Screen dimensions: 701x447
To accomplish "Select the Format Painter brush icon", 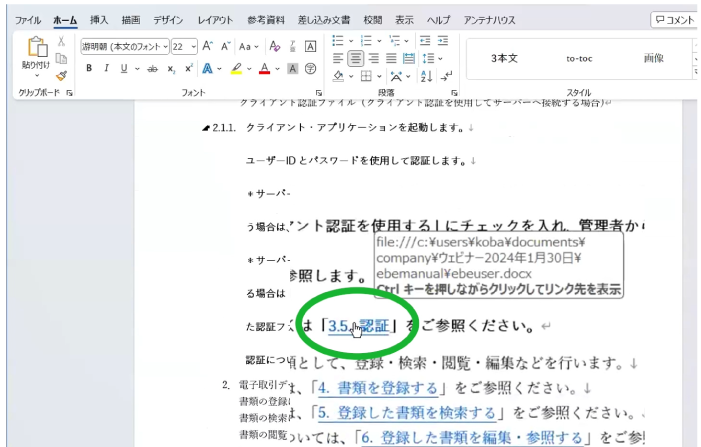I will 61,75.
